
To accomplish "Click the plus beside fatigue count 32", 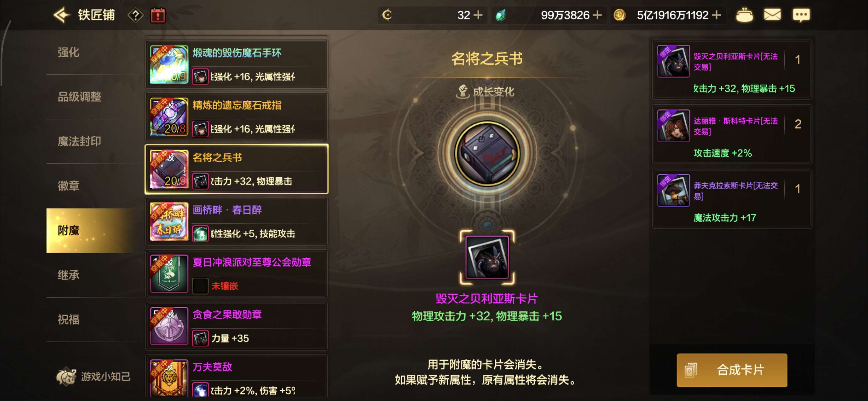I will tap(478, 15).
